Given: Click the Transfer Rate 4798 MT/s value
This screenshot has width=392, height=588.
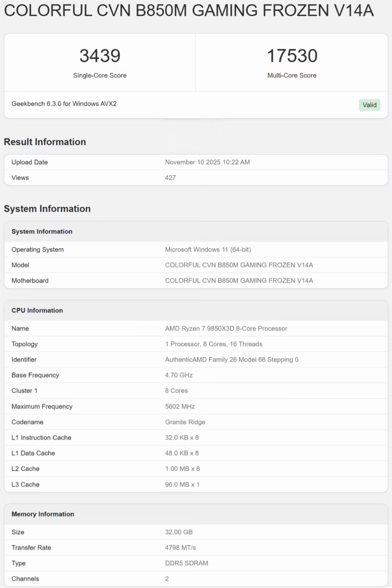Looking at the screenshot, I should click(x=180, y=548).
